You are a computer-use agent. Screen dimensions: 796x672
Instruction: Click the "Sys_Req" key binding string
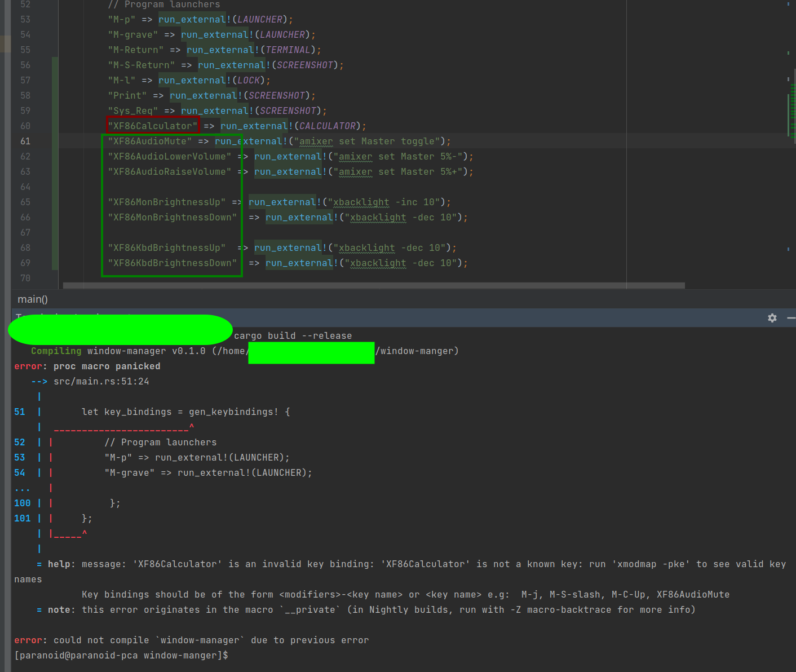coord(133,111)
